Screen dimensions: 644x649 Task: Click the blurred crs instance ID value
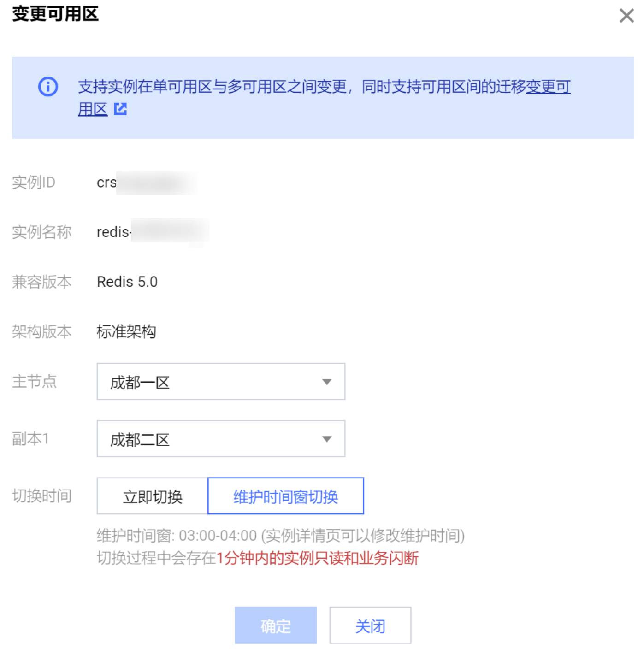point(147,183)
